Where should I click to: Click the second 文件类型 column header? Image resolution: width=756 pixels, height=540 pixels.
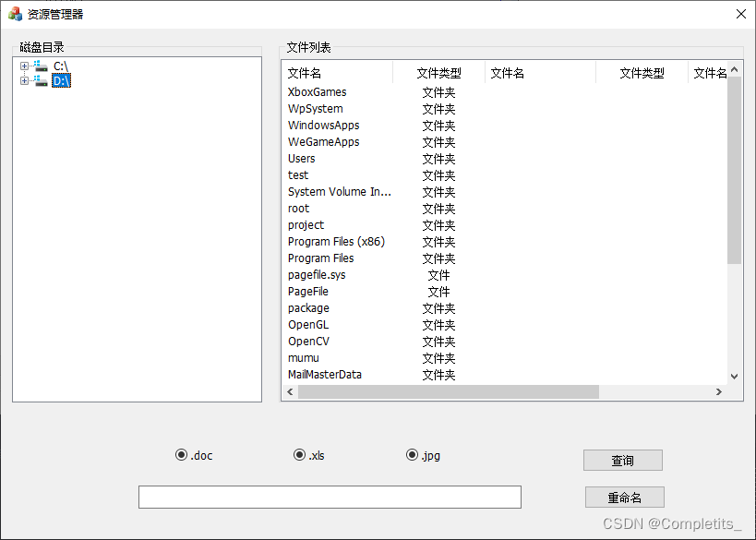[x=642, y=73]
